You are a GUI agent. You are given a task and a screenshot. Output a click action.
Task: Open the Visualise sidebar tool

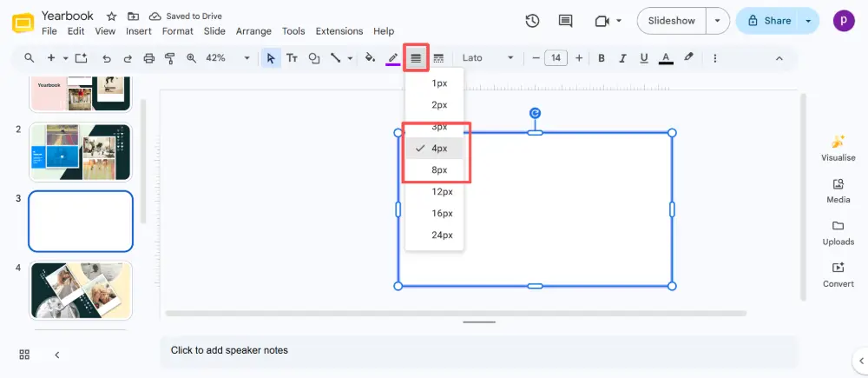(838, 148)
